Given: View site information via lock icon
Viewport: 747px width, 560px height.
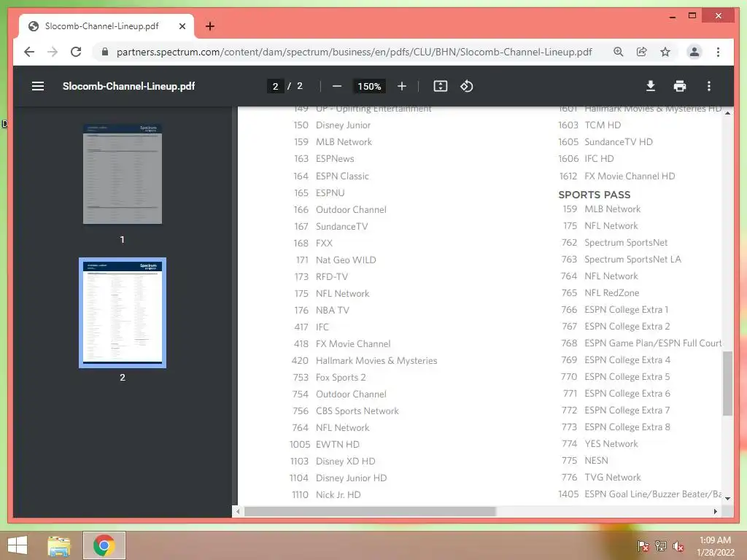Looking at the screenshot, I should click(105, 52).
